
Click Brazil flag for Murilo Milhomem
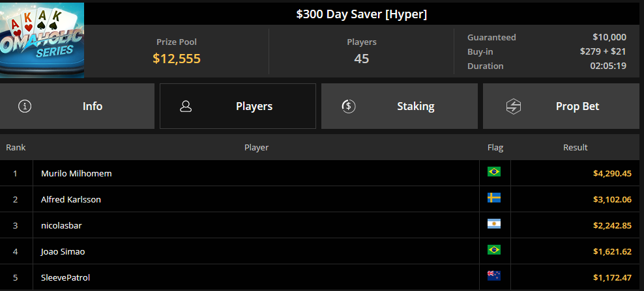pos(493,172)
